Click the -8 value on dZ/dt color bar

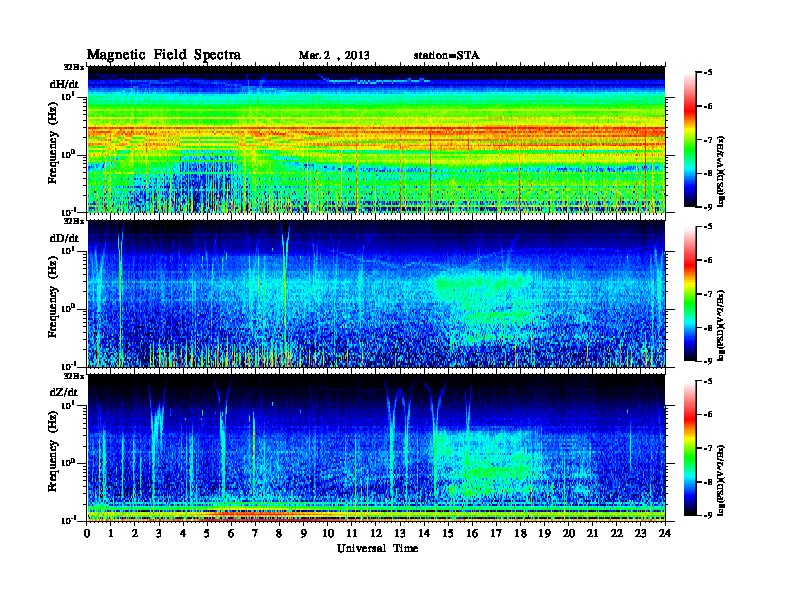click(x=709, y=482)
